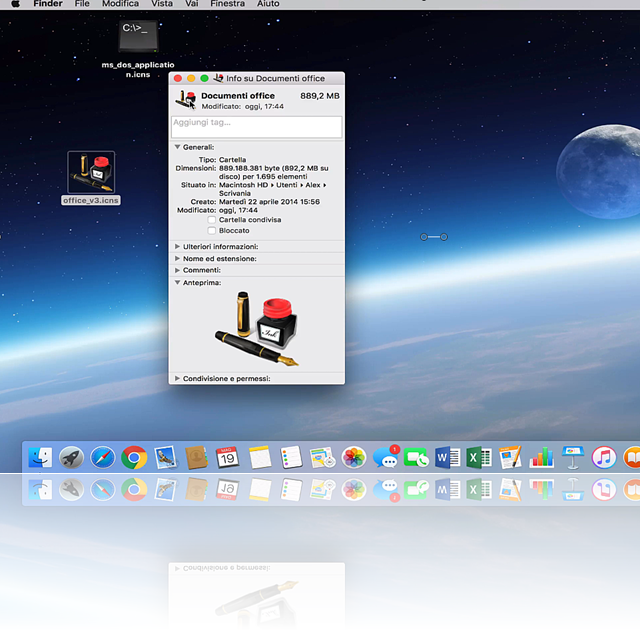This screenshot has height=630, width=640.
Task: Enable the Bloccato checkbox
Action: (x=211, y=231)
